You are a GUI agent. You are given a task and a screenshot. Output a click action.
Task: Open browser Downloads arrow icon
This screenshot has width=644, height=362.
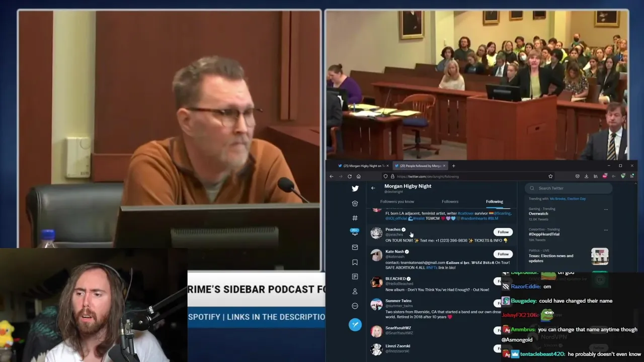pyautogui.click(x=586, y=176)
